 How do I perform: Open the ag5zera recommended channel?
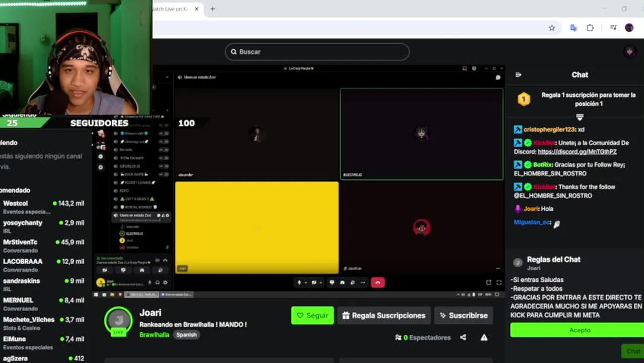tap(44, 358)
